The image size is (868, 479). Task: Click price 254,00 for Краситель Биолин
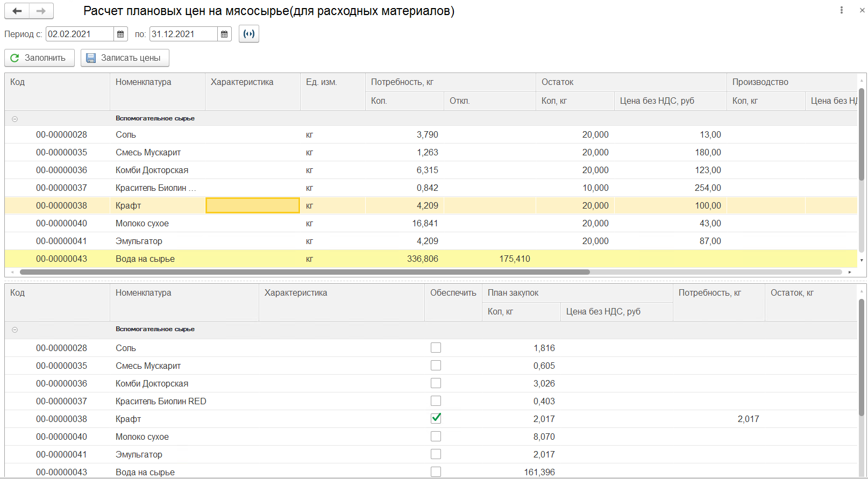click(x=708, y=188)
